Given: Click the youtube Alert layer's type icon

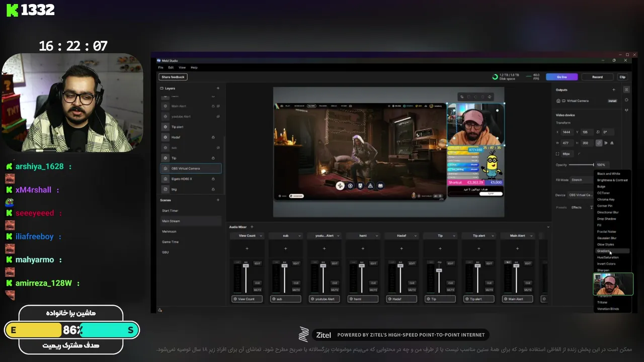Looking at the screenshot, I should tap(166, 116).
